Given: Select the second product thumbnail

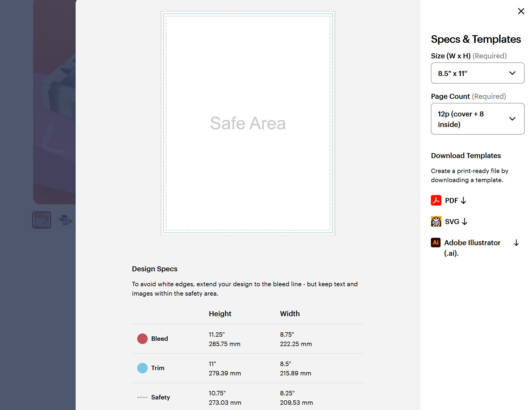Looking at the screenshot, I should 65,220.
